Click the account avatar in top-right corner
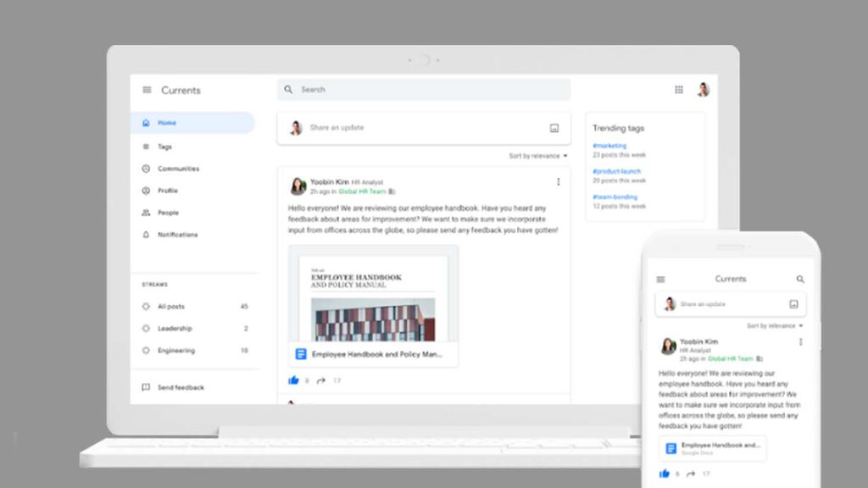868x488 pixels. pyautogui.click(x=703, y=90)
